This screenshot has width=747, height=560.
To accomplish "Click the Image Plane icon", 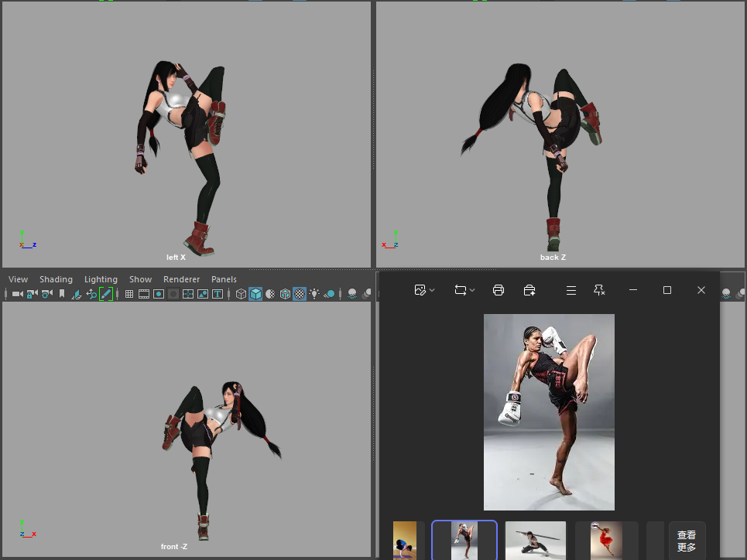I will tap(76, 294).
